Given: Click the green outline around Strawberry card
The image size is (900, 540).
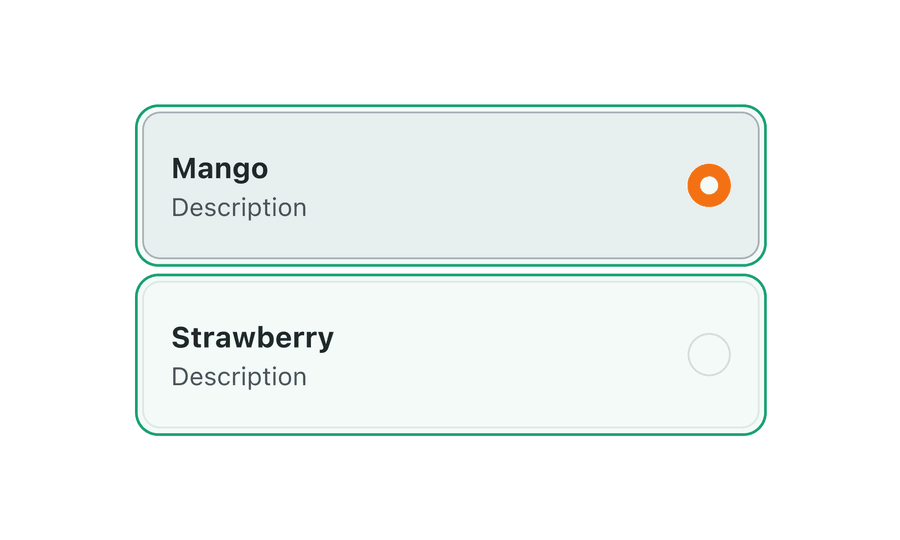Looking at the screenshot, I should [450, 434].
